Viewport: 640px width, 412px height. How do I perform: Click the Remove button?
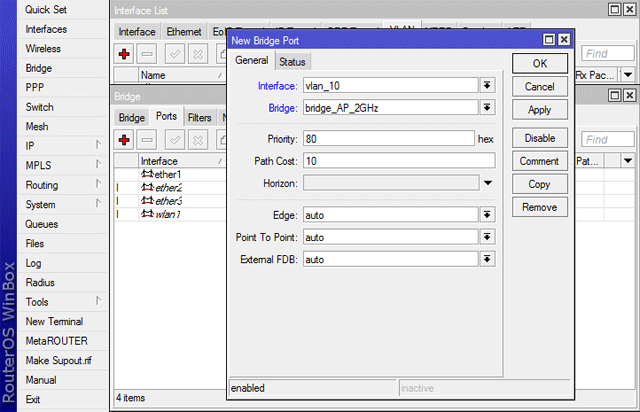tap(540, 207)
